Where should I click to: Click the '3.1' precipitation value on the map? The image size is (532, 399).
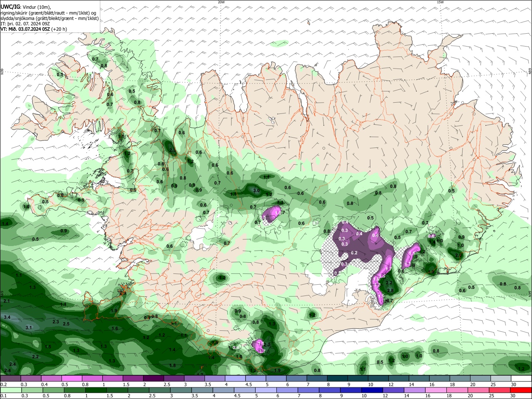[29, 328]
